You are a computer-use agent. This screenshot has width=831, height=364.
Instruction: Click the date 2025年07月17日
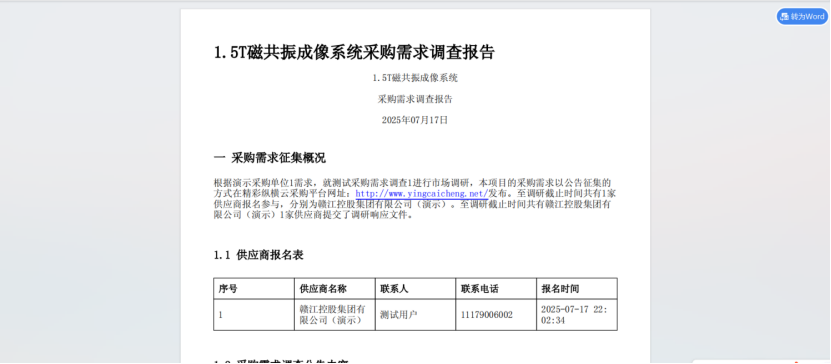(x=415, y=120)
